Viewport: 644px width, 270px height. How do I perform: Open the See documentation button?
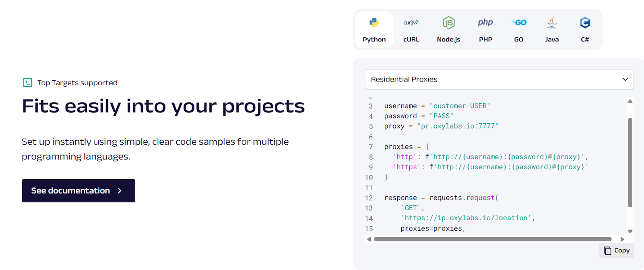[78, 190]
